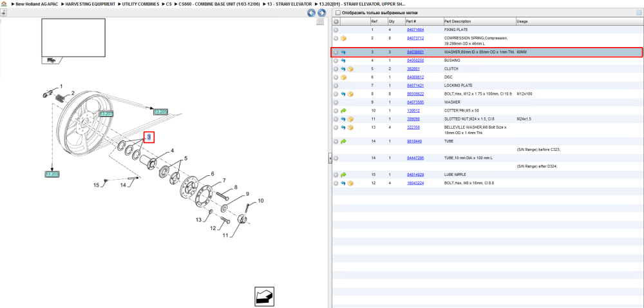644x308 pixels.
Task: Sort by the Ref column header
Action: [x=374, y=21]
